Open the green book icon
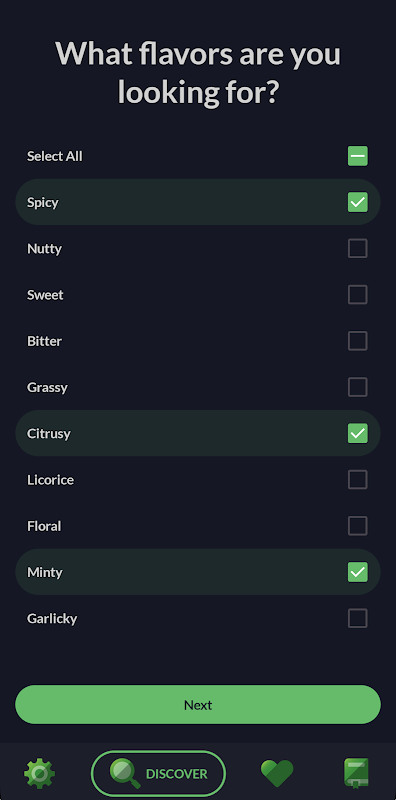This screenshot has width=396, height=800. (356, 773)
